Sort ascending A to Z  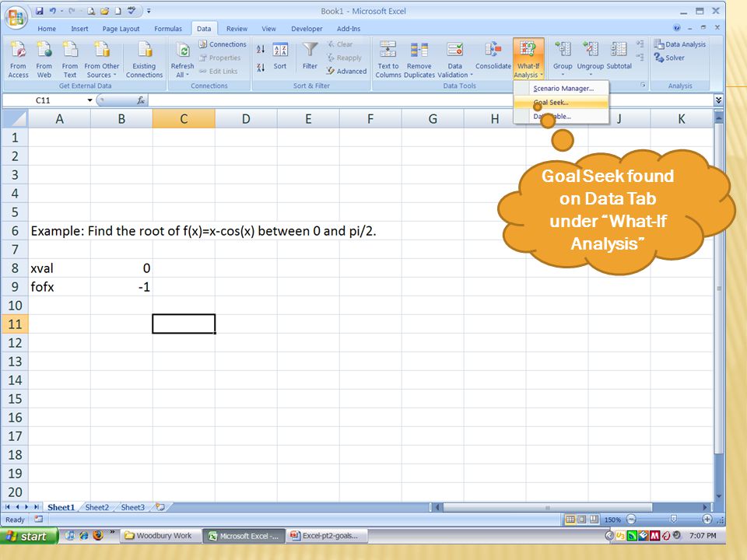click(x=261, y=49)
